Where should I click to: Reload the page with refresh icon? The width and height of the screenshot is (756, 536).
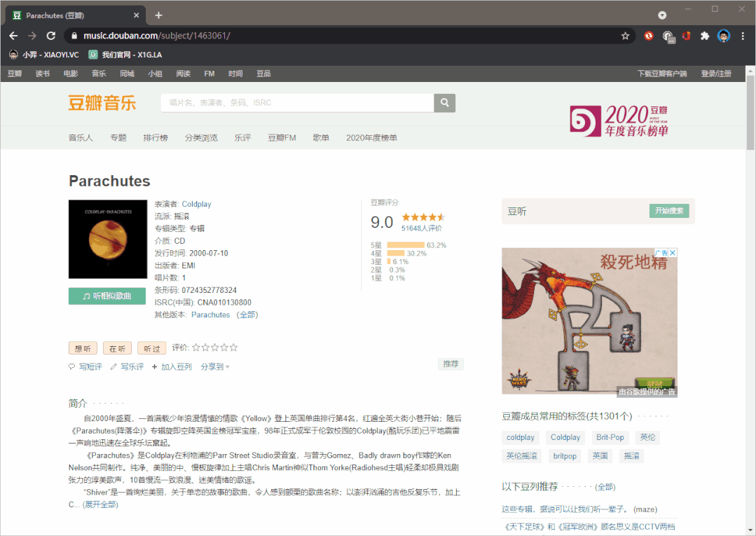pos(51,36)
